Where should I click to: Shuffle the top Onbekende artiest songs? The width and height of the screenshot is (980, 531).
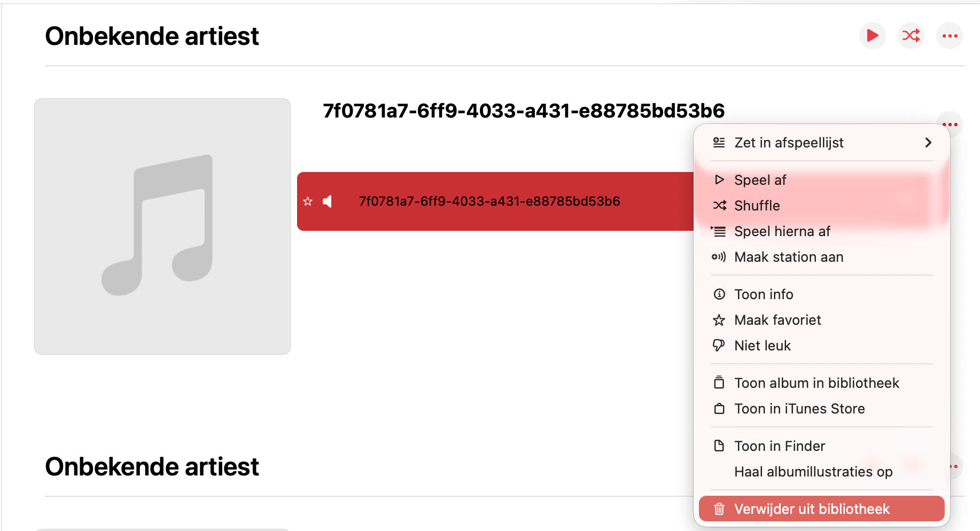point(911,36)
